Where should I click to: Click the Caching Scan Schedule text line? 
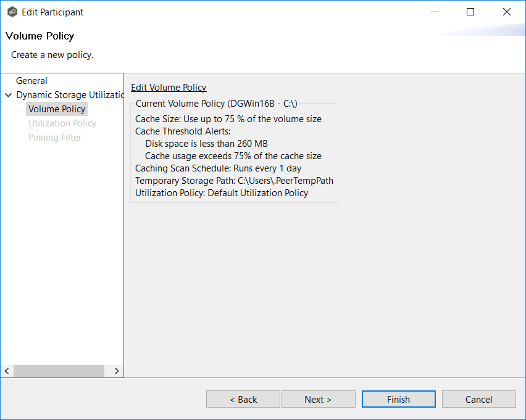218,168
